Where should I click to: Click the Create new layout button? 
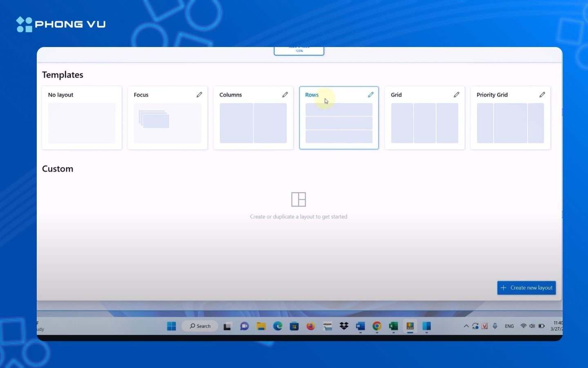point(526,288)
